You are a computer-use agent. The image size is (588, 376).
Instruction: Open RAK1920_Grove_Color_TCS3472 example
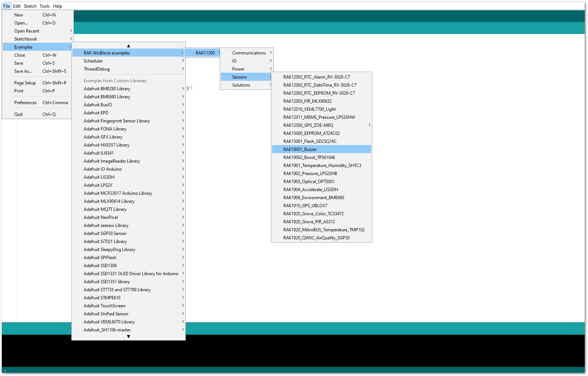321,214
